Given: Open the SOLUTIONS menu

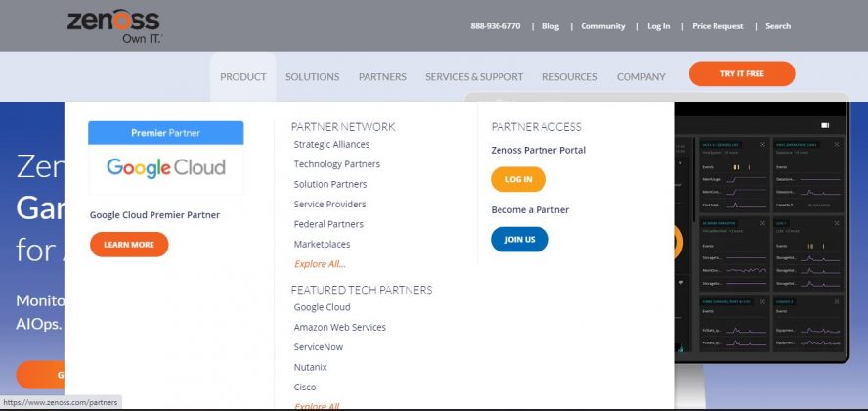Looking at the screenshot, I should click(312, 77).
